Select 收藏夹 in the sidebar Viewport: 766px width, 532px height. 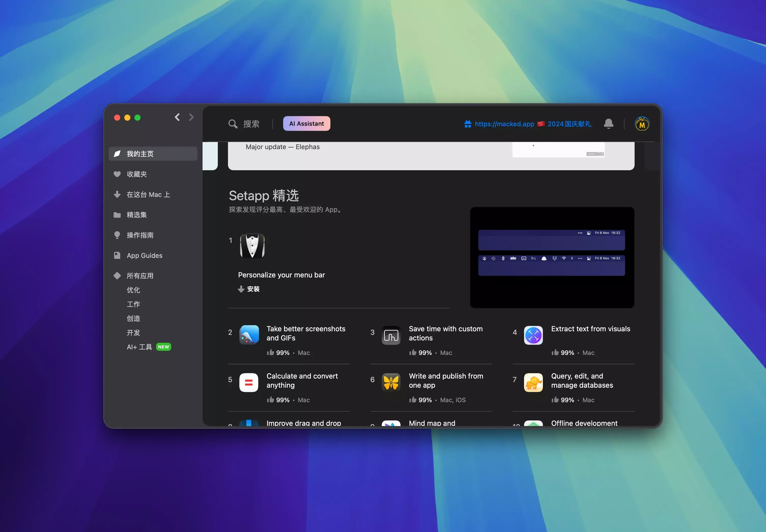(137, 174)
